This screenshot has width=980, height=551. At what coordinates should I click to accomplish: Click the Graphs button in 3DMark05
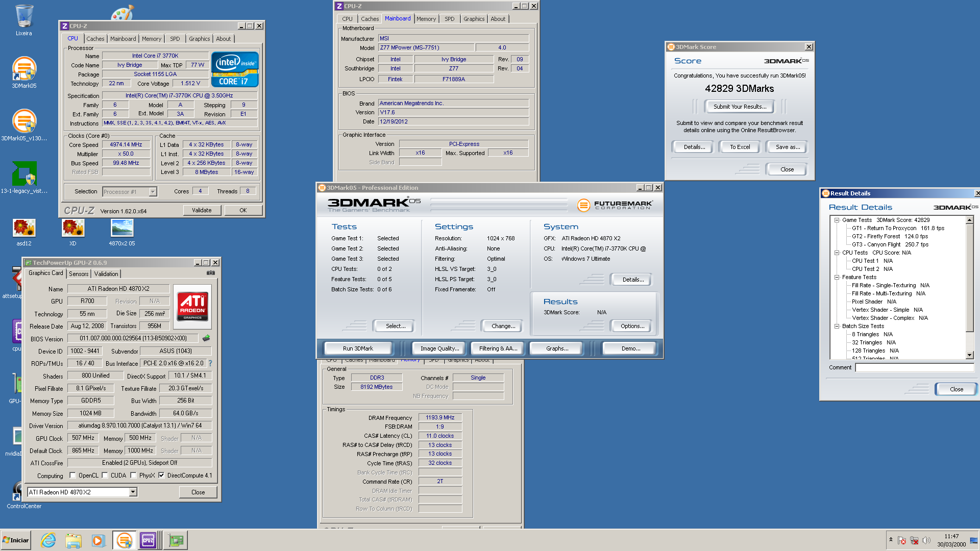pyautogui.click(x=557, y=348)
